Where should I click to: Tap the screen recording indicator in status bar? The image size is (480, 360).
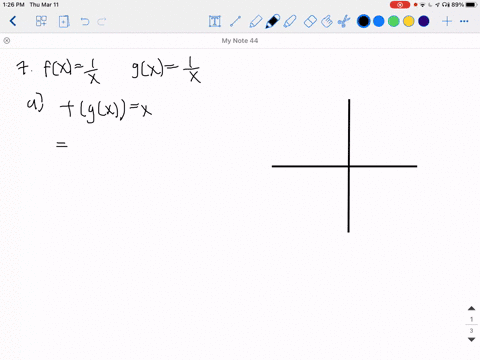click(400, 5)
